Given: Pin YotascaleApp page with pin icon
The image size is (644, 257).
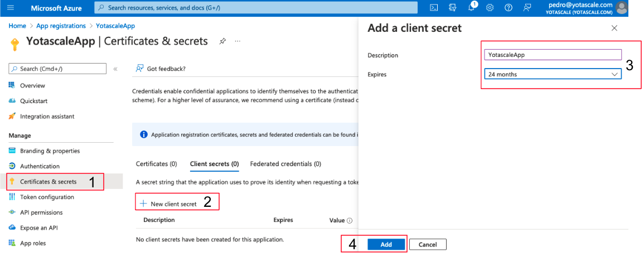Looking at the screenshot, I should (222, 41).
